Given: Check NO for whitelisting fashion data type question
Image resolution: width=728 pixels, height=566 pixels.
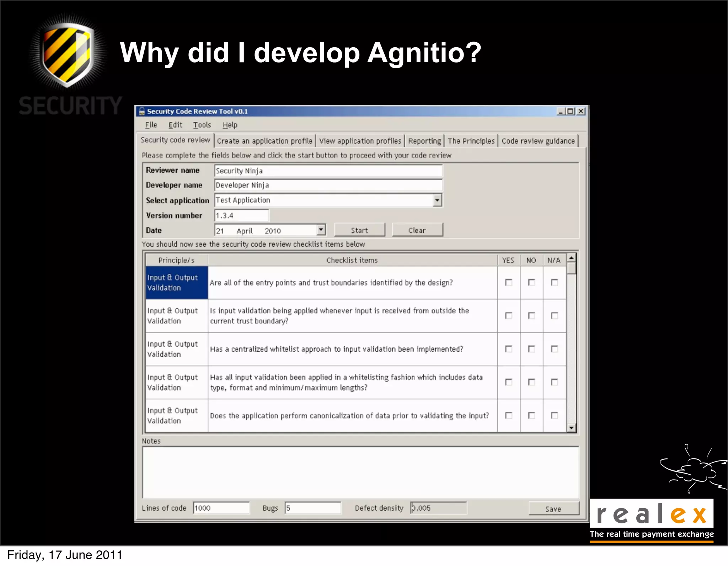Looking at the screenshot, I should point(531,382).
